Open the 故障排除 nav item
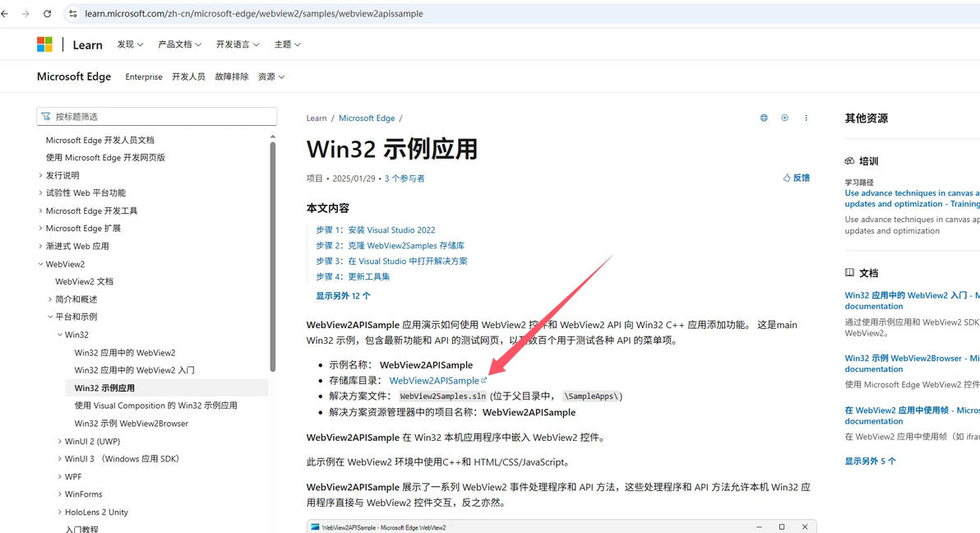This screenshot has width=980, height=533. pyautogui.click(x=231, y=76)
